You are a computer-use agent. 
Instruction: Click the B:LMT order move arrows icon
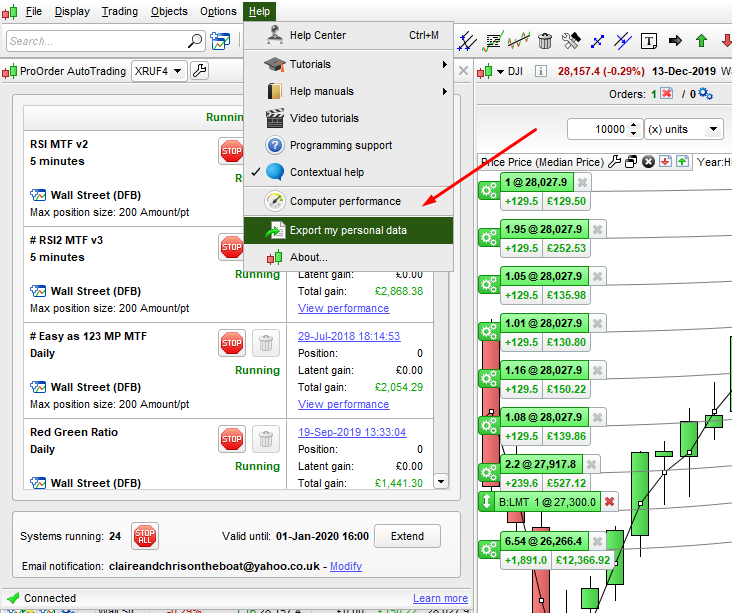tap(486, 502)
